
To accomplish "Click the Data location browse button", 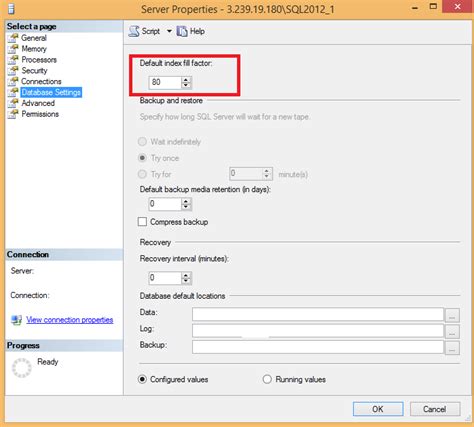I will tap(452, 315).
